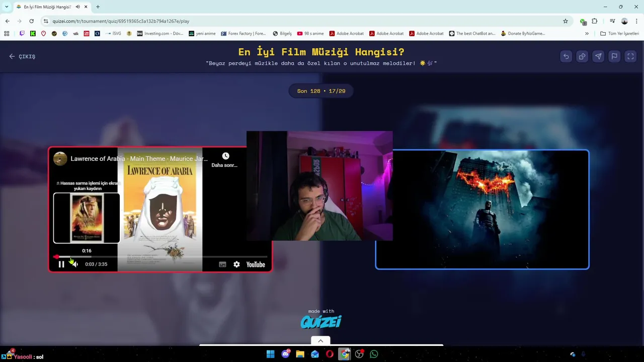This screenshot has height=362, width=644.
Task: Open a new tab with plus button
Action: (98, 7)
